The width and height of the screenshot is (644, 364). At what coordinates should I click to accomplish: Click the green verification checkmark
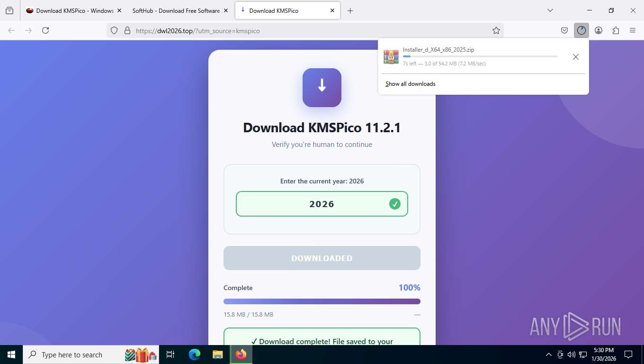tap(395, 204)
